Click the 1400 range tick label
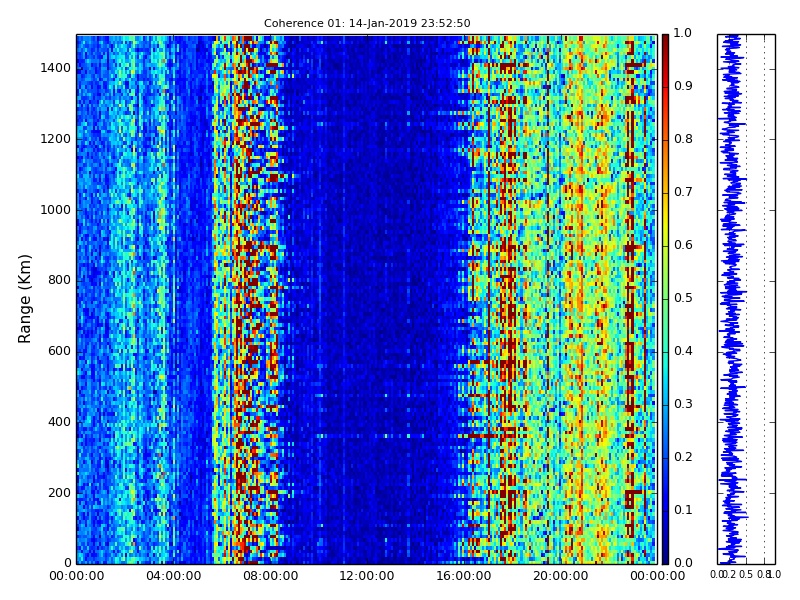Image resolution: width=800 pixels, height=600 pixels. [55, 68]
